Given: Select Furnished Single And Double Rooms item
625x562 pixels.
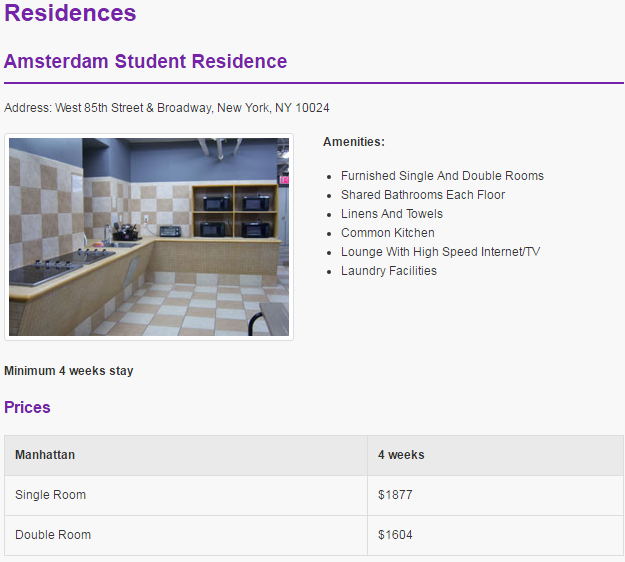Looking at the screenshot, I should pyautogui.click(x=442, y=176).
